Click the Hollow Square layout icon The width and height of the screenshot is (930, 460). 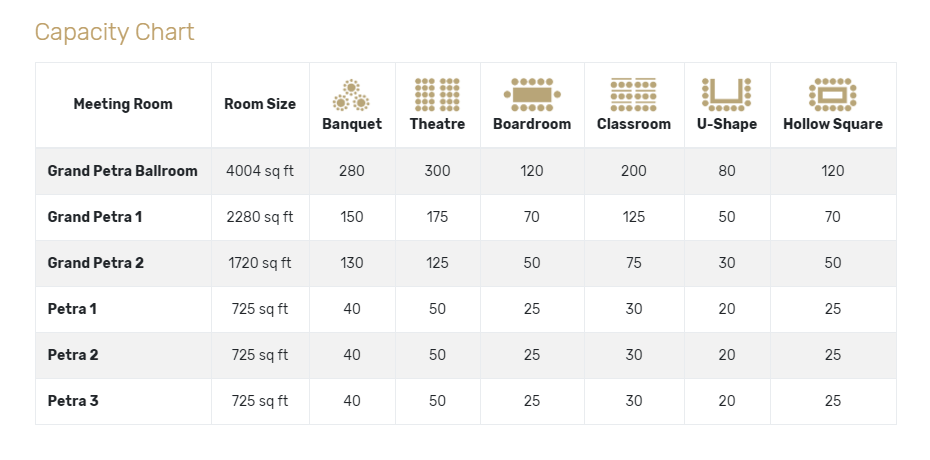click(x=833, y=95)
